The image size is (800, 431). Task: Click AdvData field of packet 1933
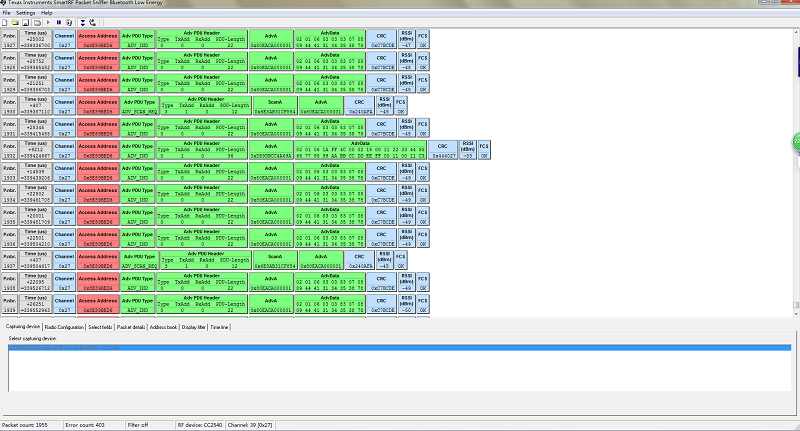[330, 171]
